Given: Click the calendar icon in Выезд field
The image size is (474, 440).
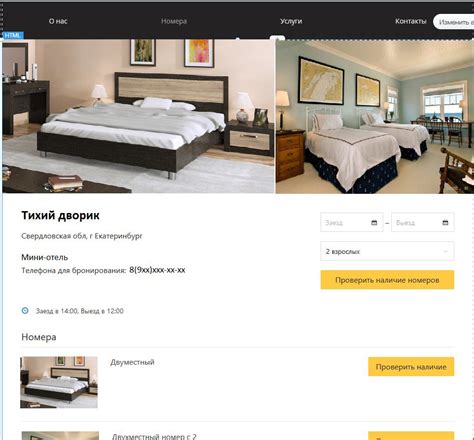Looking at the screenshot, I should [x=445, y=223].
